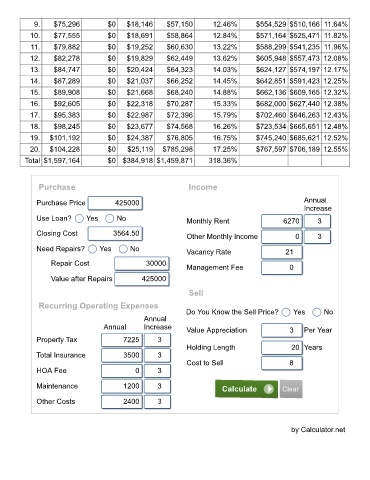Click the gray Clear button
The height and width of the screenshot is (480, 370).
pyautogui.click(x=291, y=389)
